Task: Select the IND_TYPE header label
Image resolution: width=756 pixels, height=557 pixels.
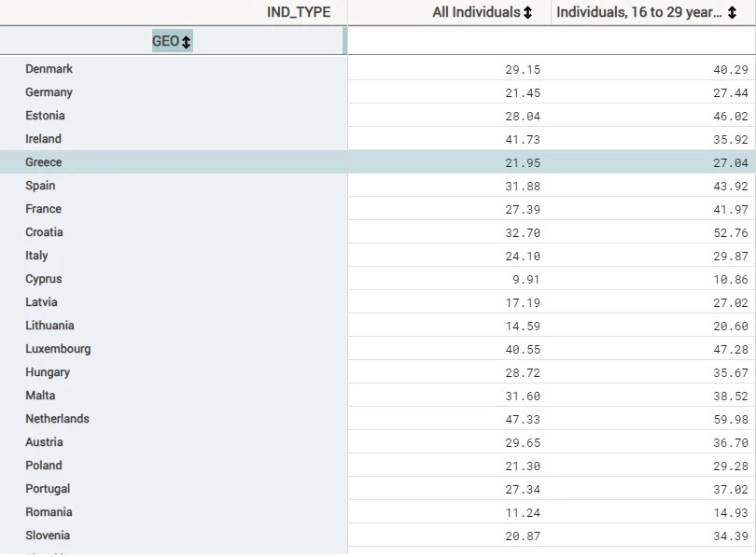Action: point(299,13)
